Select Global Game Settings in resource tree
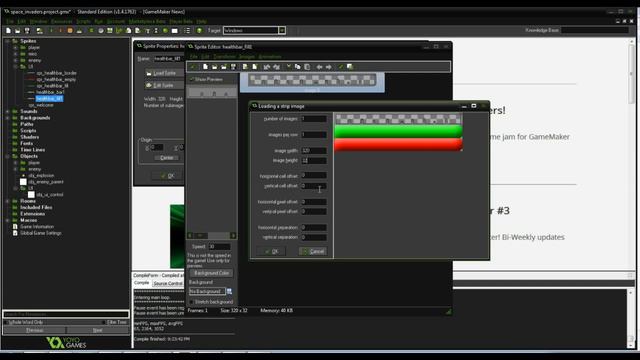 41,233
